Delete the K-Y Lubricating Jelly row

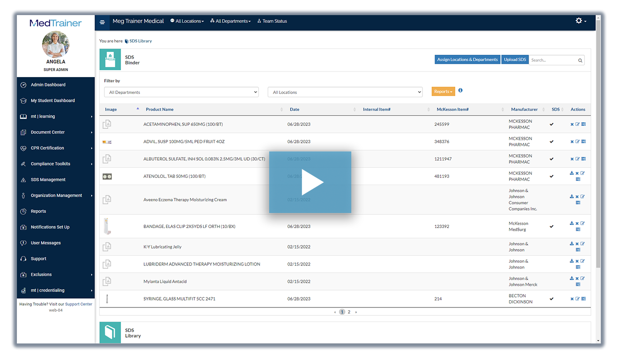577,244
